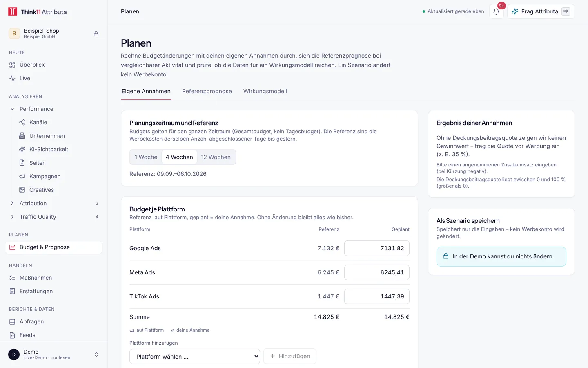Screen dimensions: 588x368
Task: Click the Maßnahmen checklist icon
Action: (x=12, y=278)
